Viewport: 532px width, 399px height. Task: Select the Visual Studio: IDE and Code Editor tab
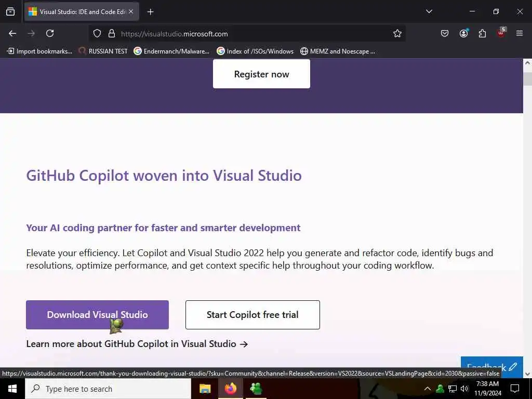(82, 11)
